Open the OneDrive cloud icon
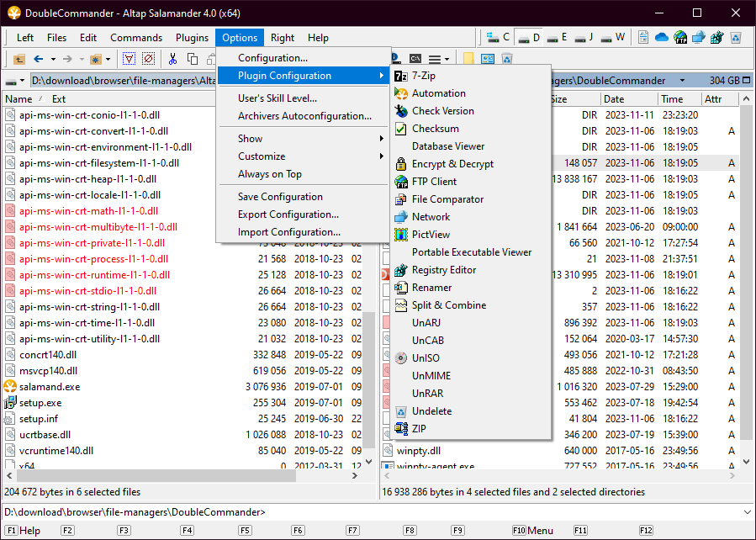756x540 pixels. tap(661, 38)
